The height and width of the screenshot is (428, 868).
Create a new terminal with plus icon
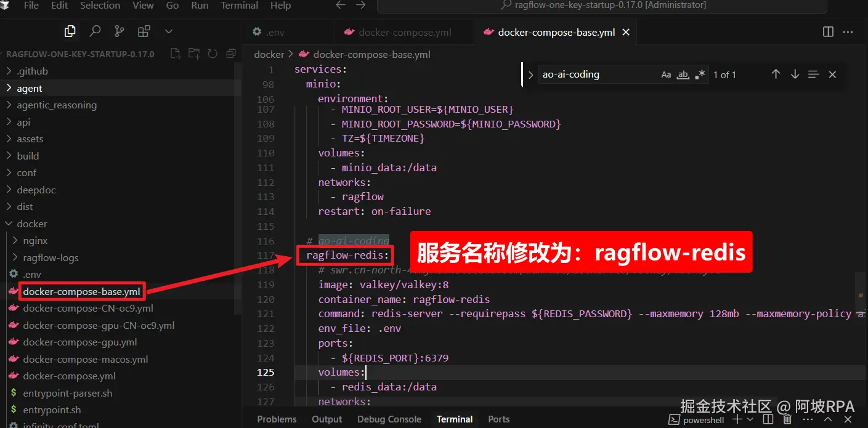click(737, 419)
